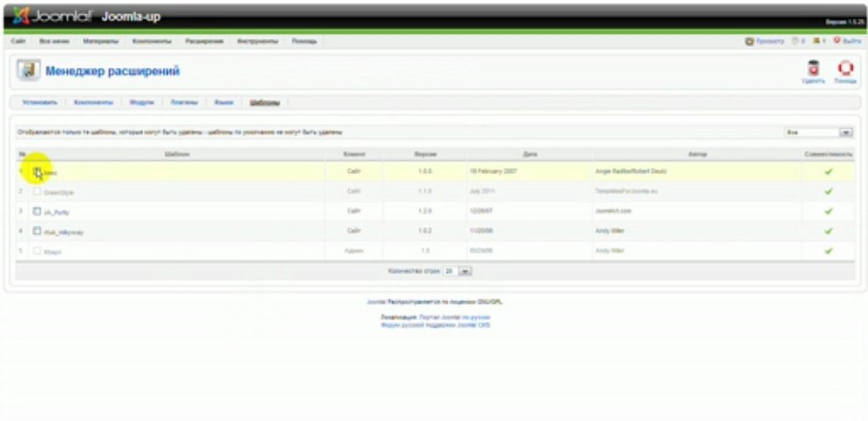
Task: Switch to the Установить tab
Action: coord(40,102)
